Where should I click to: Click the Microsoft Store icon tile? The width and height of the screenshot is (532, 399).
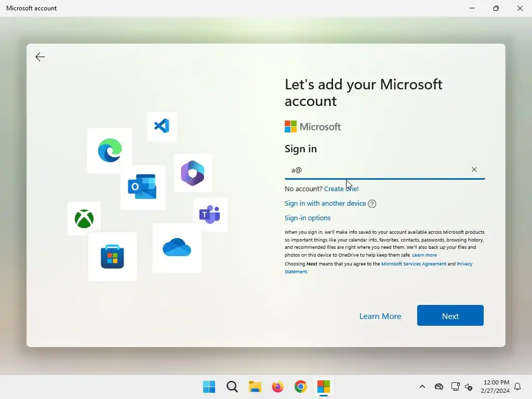112,257
